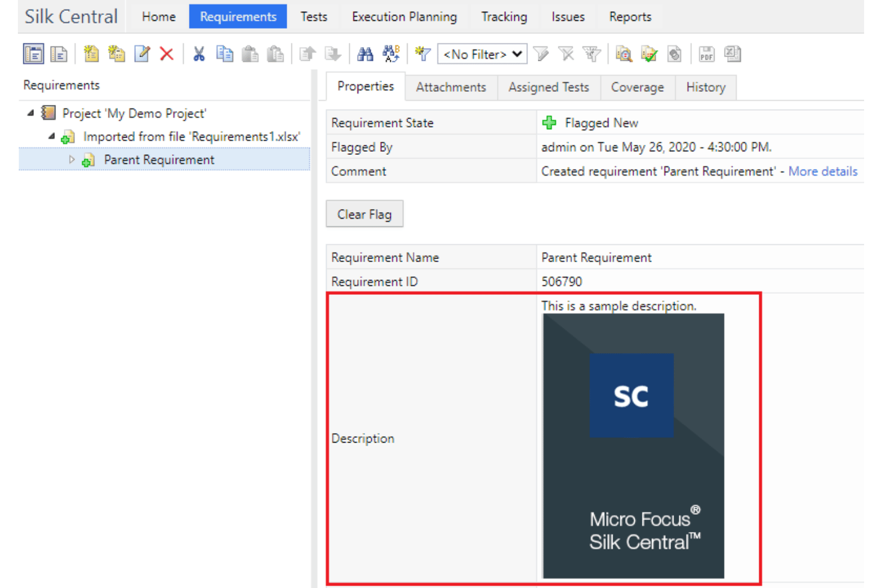Click Edit Filter funnel icon
This screenshot has width=882, height=588.
pyautogui.click(x=541, y=54)
